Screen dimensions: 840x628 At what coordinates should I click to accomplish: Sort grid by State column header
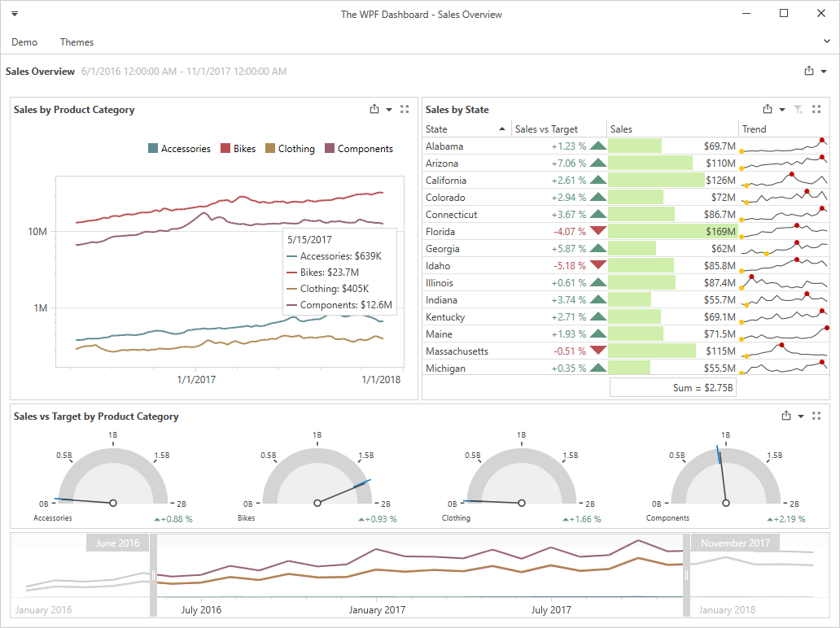pyautogui.click(x=464, y=129)
